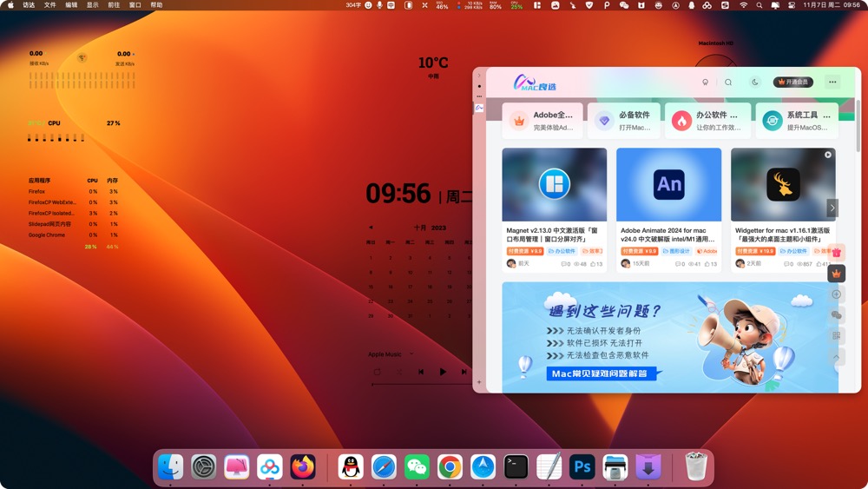Click the back-to-top arrow on right sidebar
868x489 pixels.
click(837, 357)
